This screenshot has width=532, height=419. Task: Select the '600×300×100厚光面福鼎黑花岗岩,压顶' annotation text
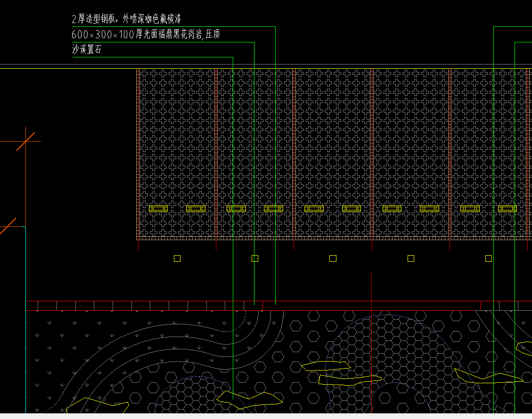click(x=146, y=34)
